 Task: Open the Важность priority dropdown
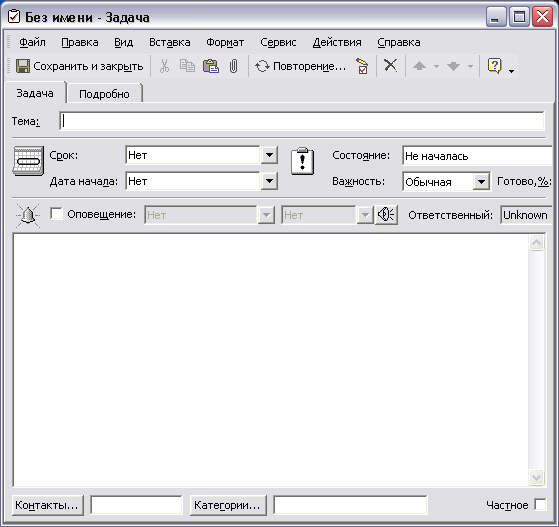481,182
